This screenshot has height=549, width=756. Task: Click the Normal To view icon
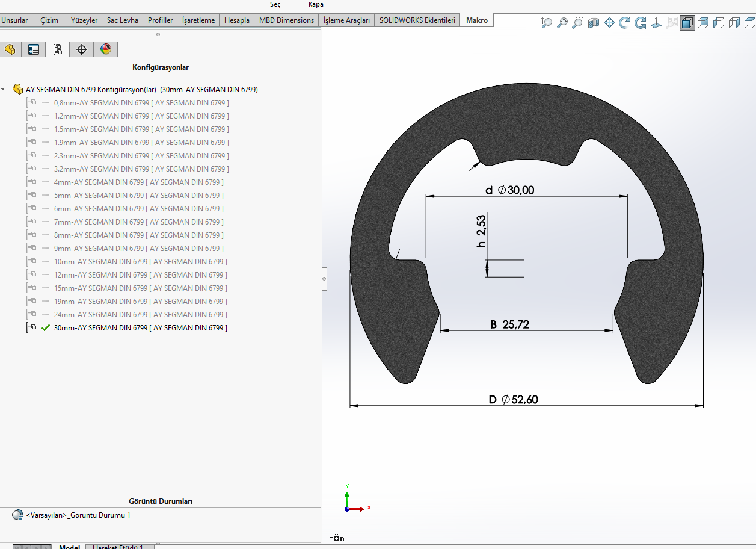click(656, 23)
